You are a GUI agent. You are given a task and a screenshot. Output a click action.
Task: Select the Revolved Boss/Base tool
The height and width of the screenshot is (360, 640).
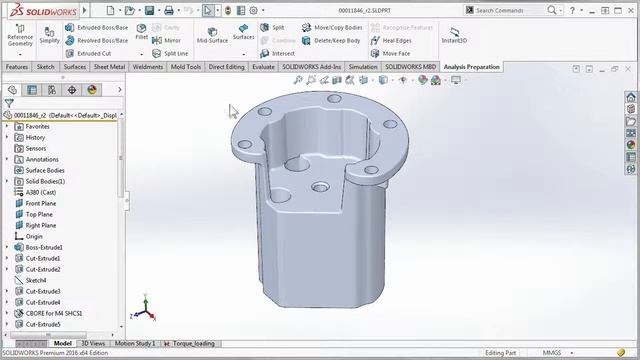[97, 40]
